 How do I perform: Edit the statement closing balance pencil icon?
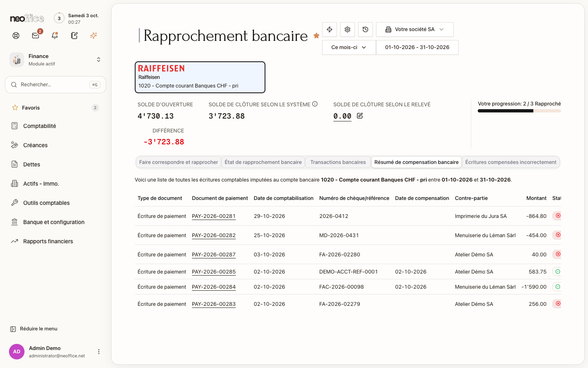click(360, 116)
